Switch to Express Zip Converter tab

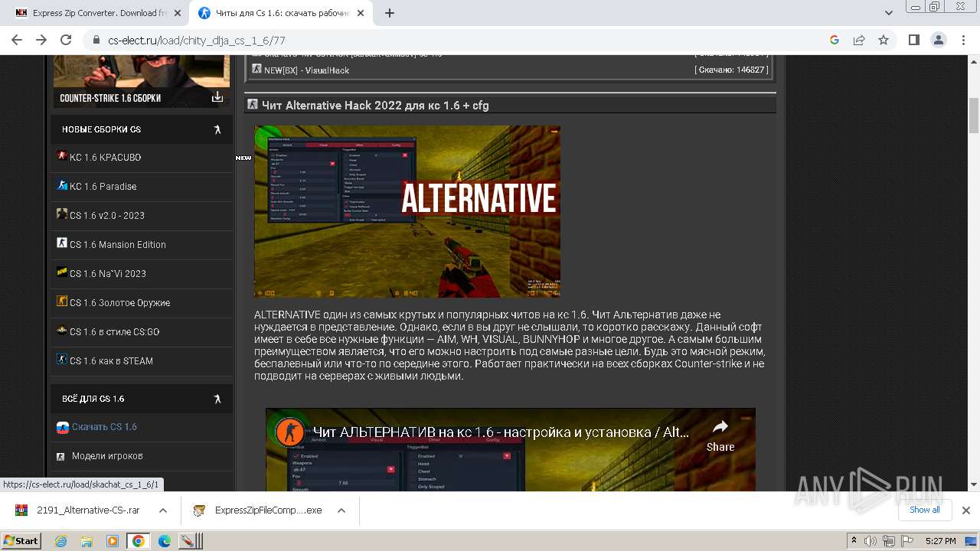[x=98, y=13]
